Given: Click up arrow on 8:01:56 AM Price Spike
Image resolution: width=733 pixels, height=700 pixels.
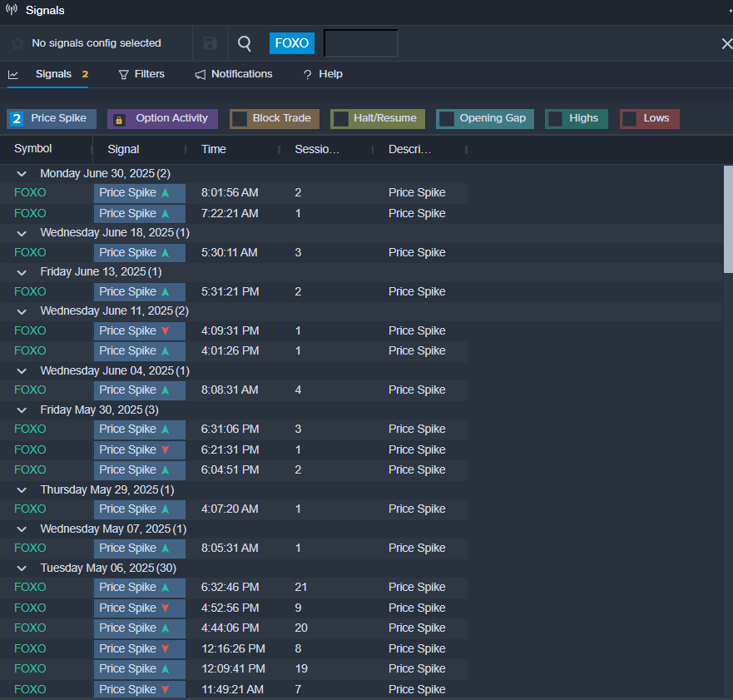Looking at the screenshot, I should (165, 192).
